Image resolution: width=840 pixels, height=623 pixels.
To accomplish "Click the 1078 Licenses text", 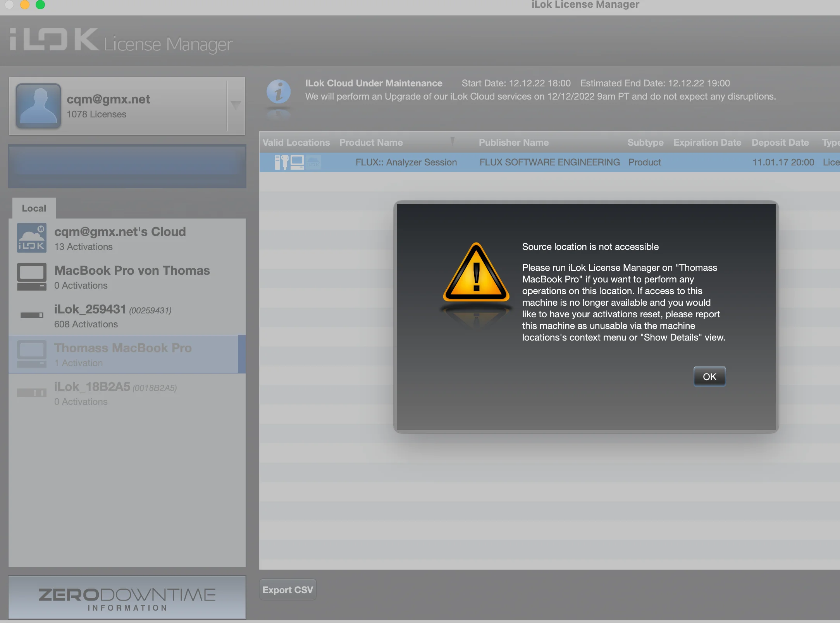I will tap(96, 114).
